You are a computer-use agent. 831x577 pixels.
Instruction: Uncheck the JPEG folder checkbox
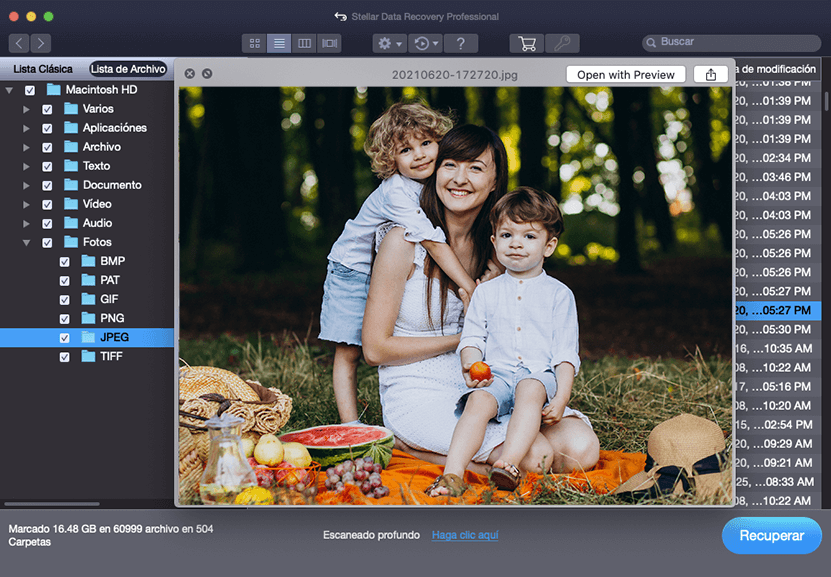tap(64, 338)
